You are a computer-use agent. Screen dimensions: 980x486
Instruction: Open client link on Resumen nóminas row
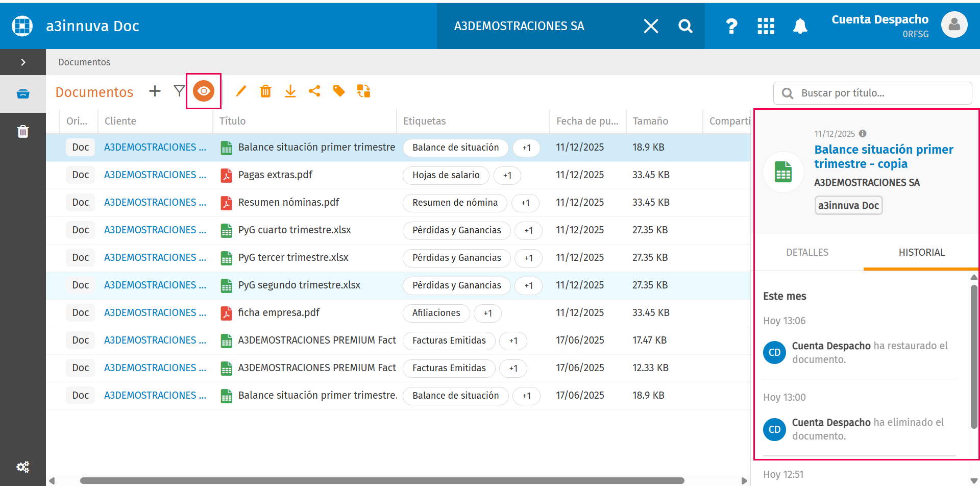155,203
